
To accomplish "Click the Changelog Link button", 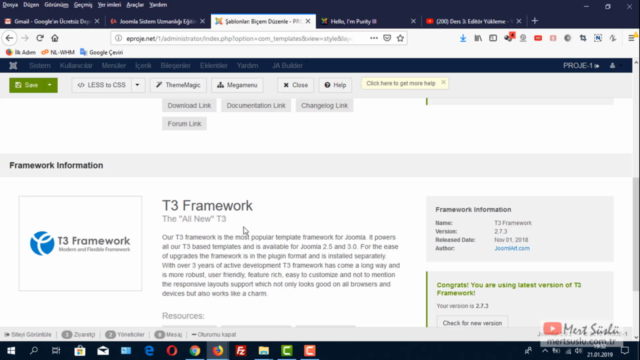I will tap(324, 105).
